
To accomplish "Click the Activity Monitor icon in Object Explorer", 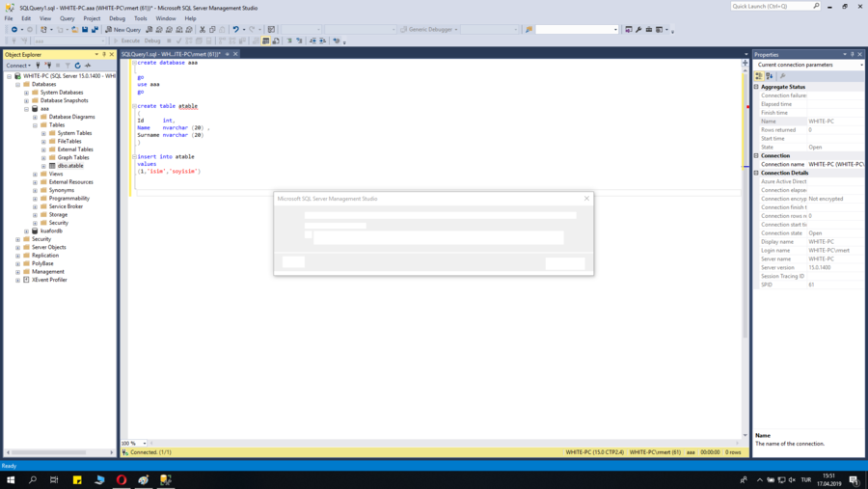I will pos(88,66).
